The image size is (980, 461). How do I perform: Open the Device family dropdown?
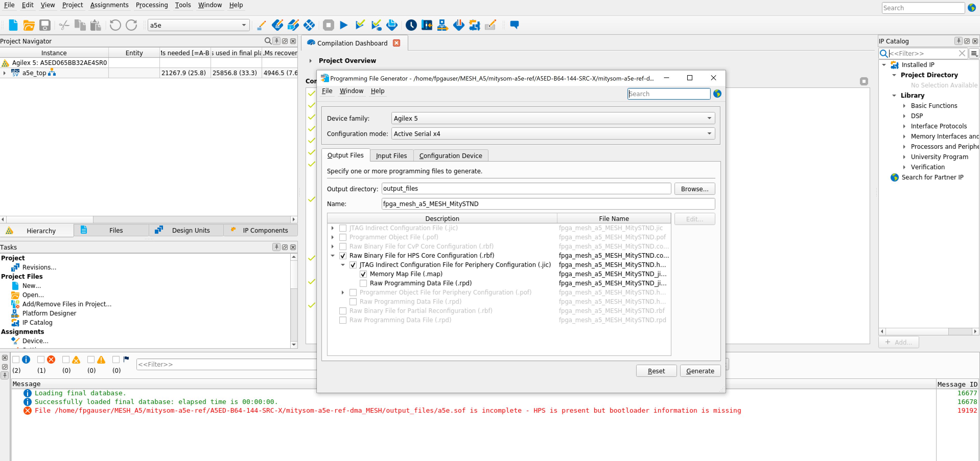(x=553, y=118)
